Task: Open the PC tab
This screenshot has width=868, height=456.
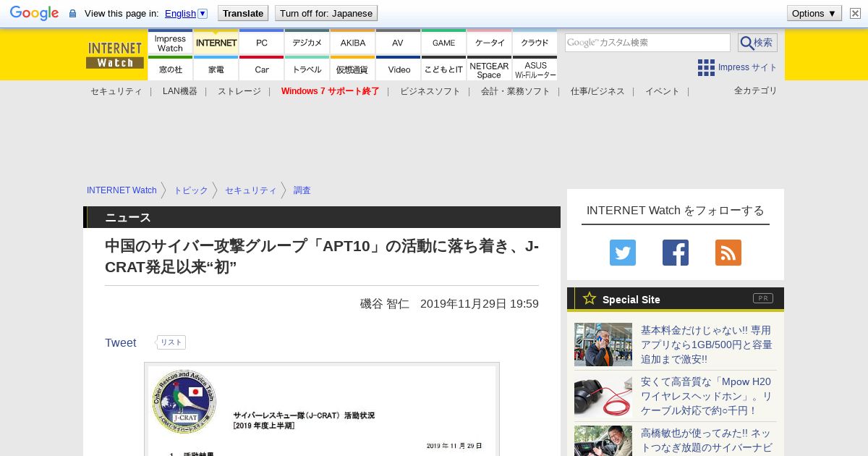Action: [x=261, y=43]
